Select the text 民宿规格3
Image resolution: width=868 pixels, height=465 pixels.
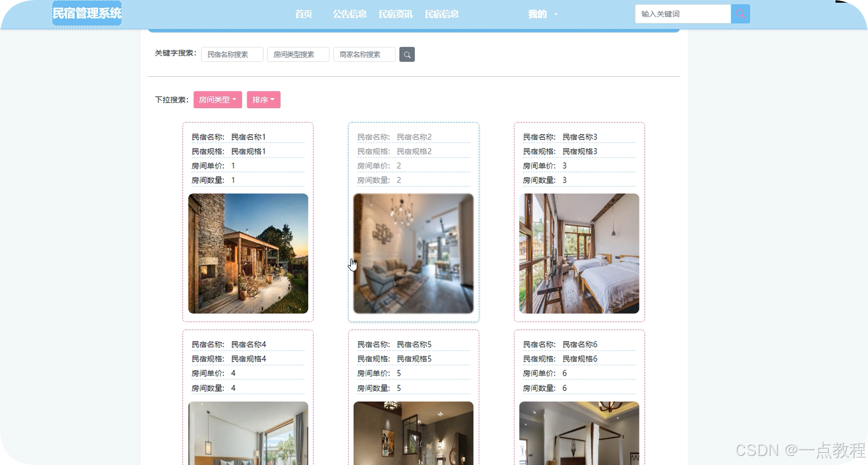(x=580, y=151)
